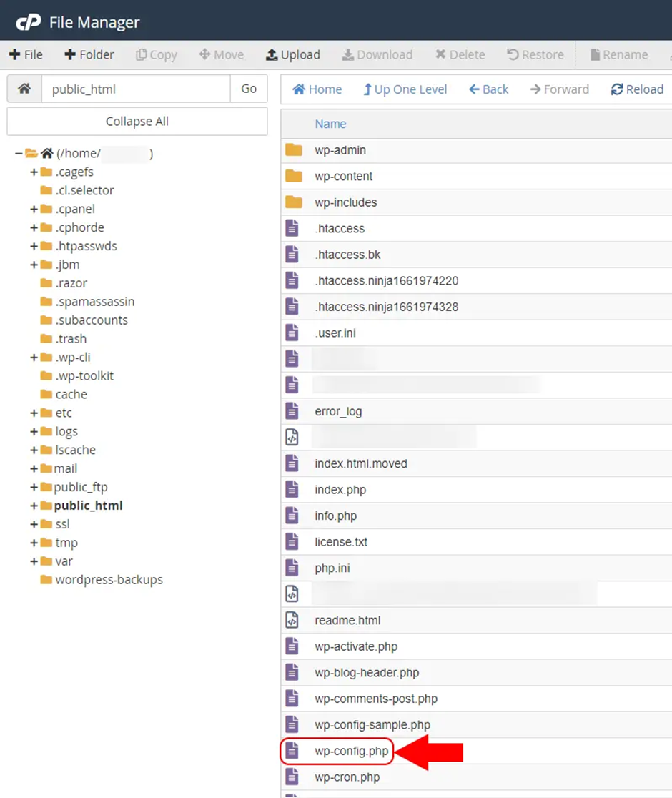Click the php.ini file icon
The width and height of the screenshot is (672, 798).
click(x=292, y=568)
